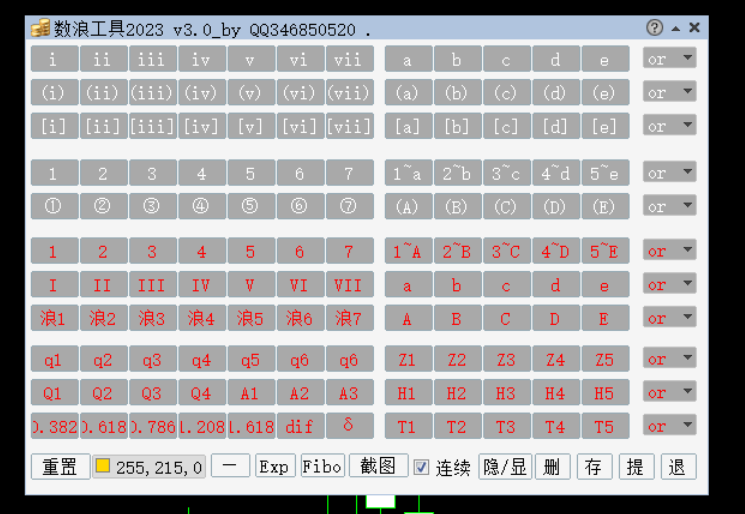Select the red 'III' roman label
745x514 pixels.
pyautogui.click(x=152, y=285)
